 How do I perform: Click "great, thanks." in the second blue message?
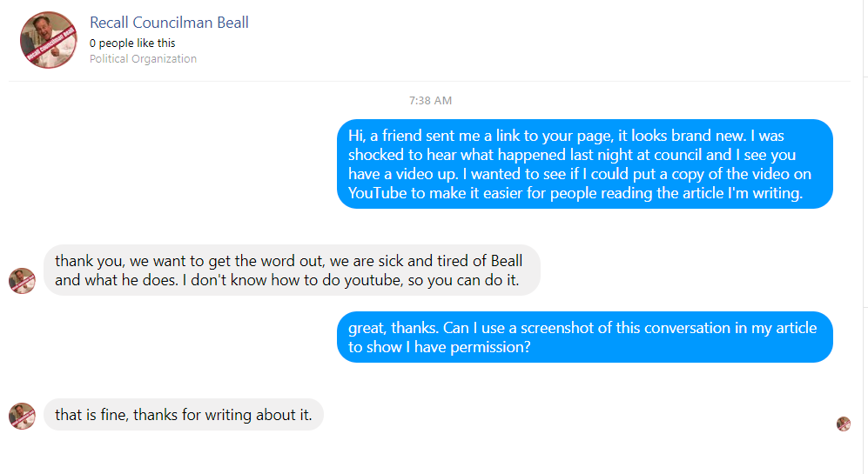pos(393,328)
